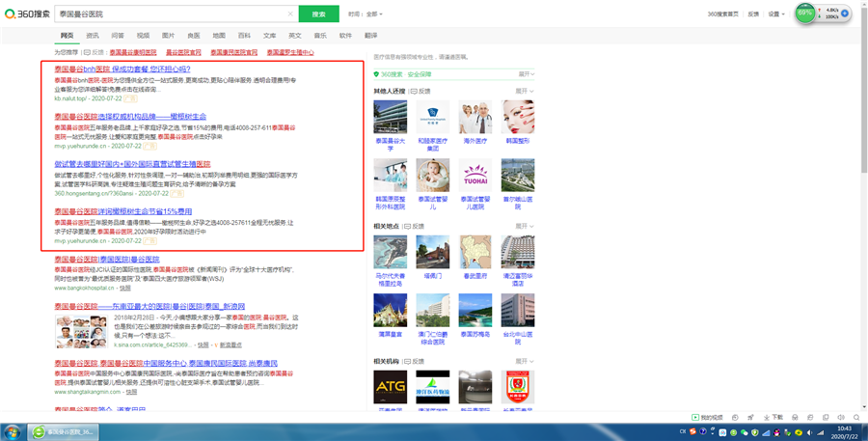Viewport: 868px width, 441px height.
Task: Open the Windows Start button
Action: point(12,432)
